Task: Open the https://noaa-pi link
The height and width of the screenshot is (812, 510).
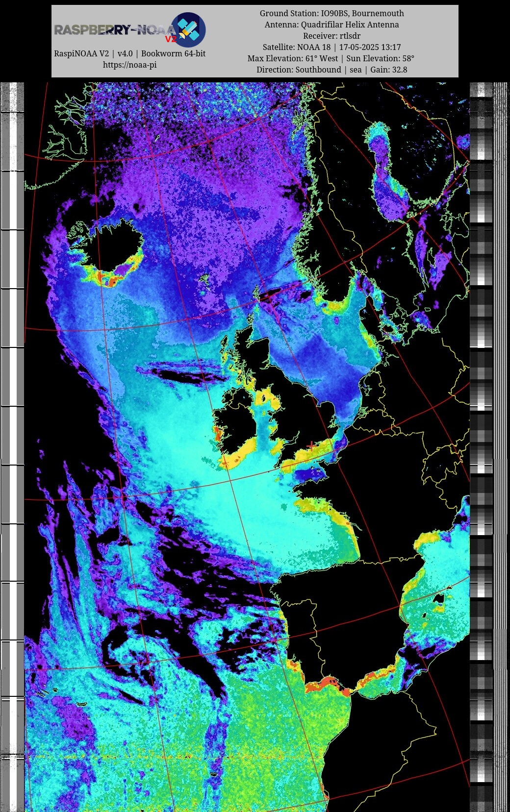Action: pos(130,65)
